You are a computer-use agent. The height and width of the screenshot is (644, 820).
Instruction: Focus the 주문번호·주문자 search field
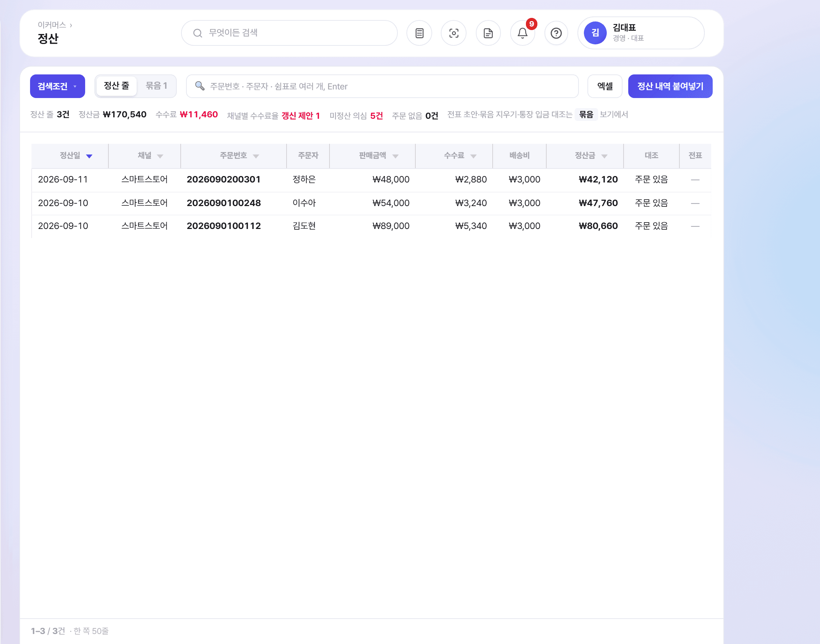[382, 86]
